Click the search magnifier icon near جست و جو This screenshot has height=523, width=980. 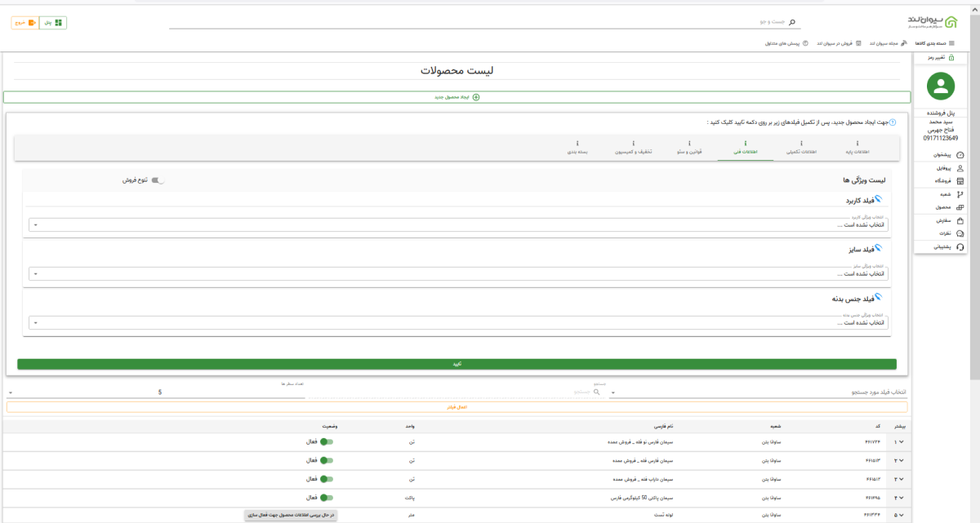(791, 20)
